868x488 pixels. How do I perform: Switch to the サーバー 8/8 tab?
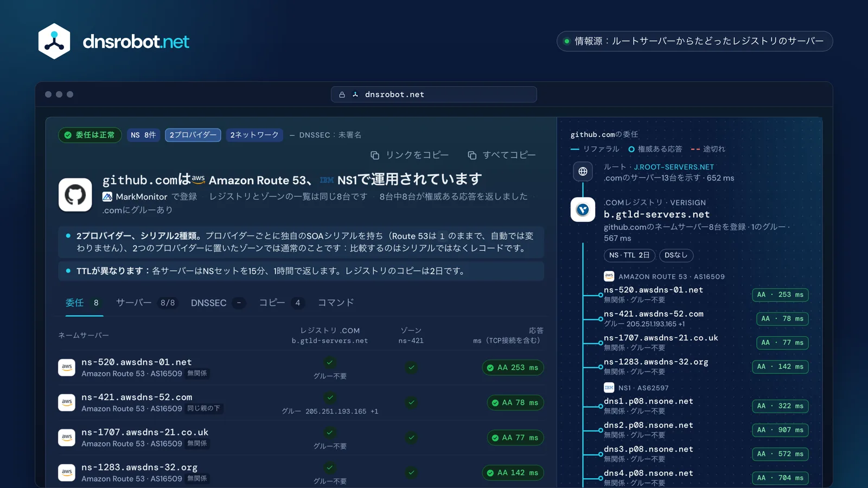(146, 303)
